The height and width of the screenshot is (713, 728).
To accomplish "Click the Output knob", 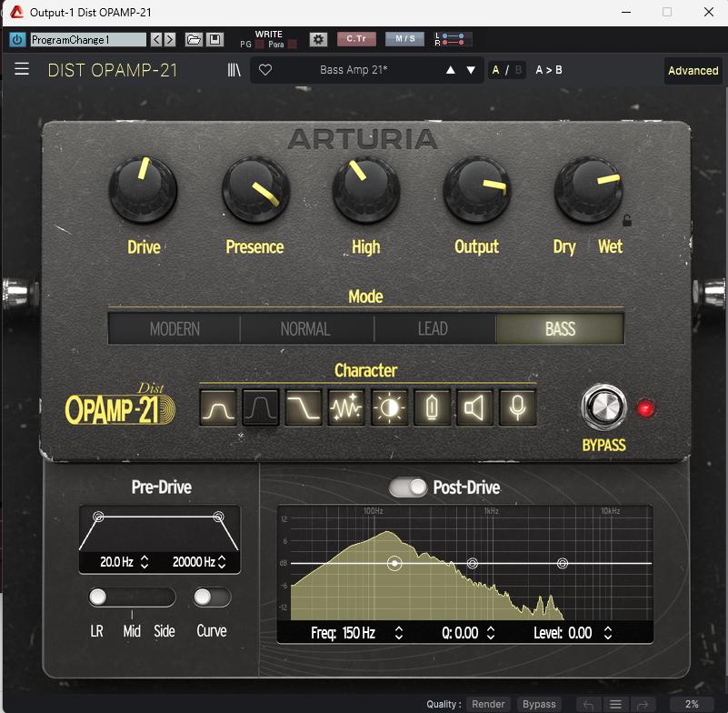I will [477, 189].
